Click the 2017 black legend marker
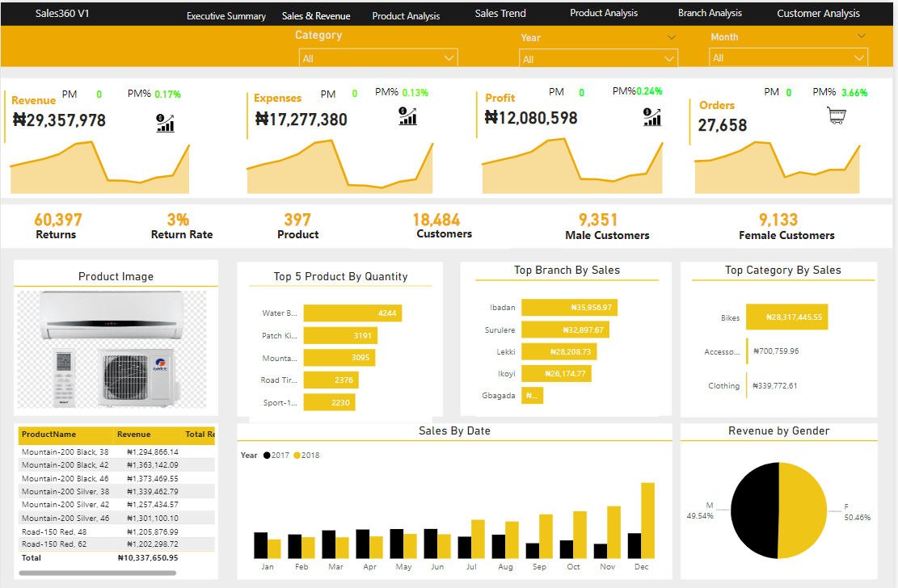This screenshot has width=898, height=588. tap(266, 456)
